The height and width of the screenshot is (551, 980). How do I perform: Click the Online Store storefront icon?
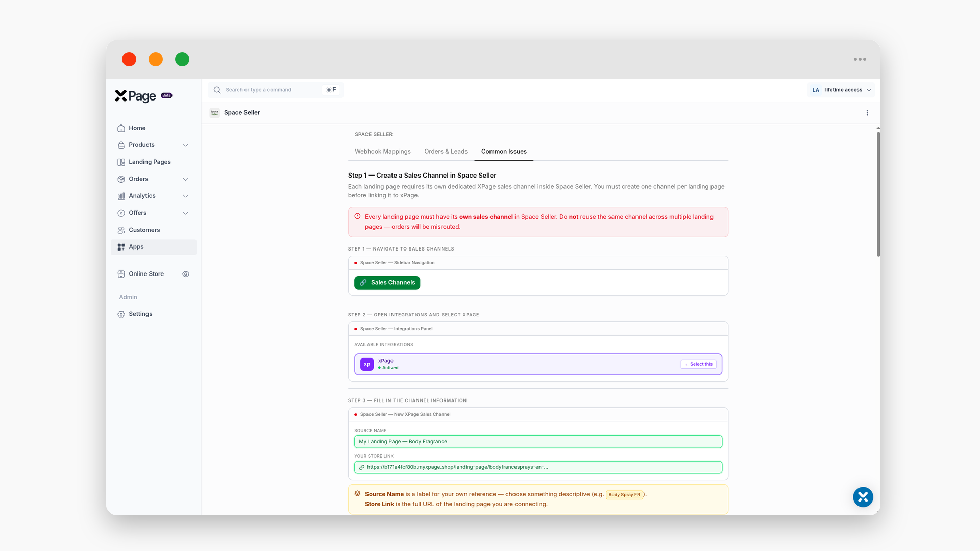tap(121, 274)
